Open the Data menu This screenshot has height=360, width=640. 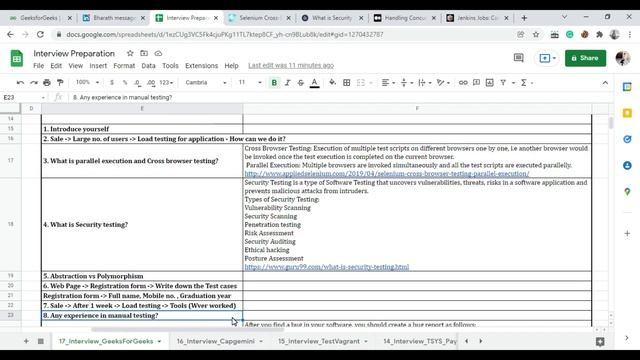148,66
